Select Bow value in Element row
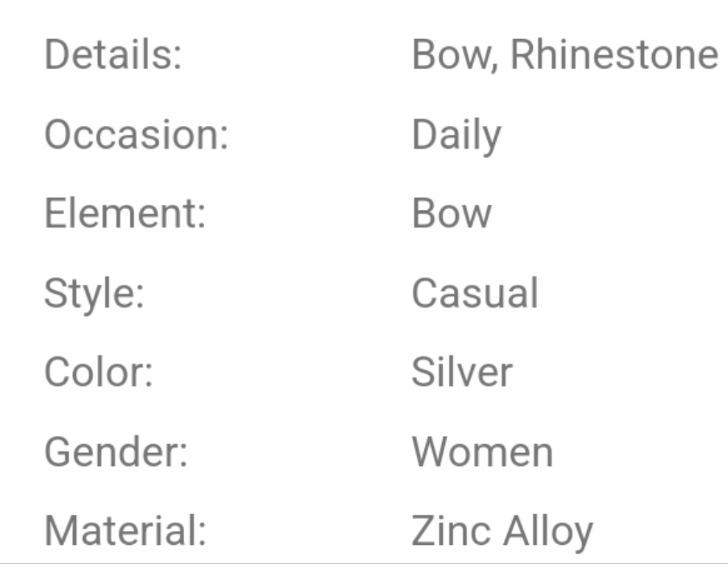Image resolution: width=728 pixels, height=564 pixels. click(x=451, y=214)
